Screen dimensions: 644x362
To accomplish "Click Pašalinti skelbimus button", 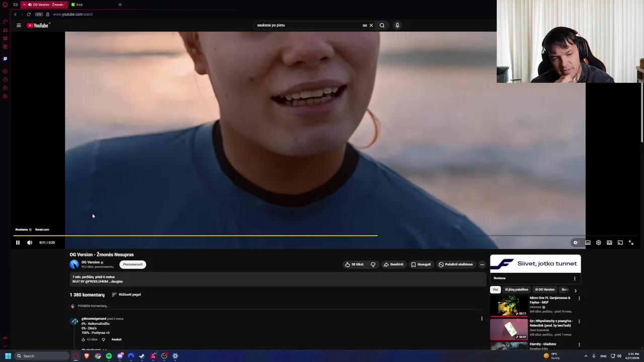I will pos(455,264).
